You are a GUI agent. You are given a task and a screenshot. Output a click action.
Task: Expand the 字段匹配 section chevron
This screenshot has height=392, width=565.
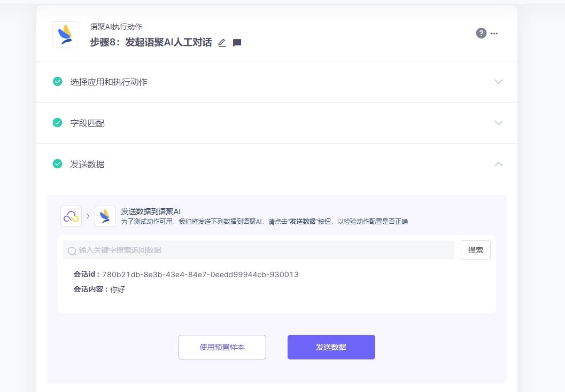click(498, 123)
